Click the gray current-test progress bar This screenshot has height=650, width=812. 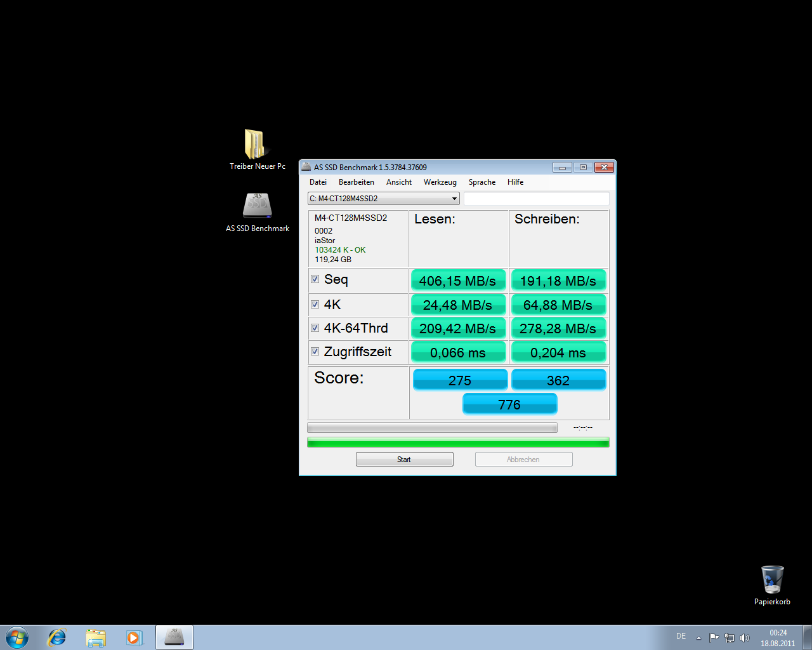[432, 428]
